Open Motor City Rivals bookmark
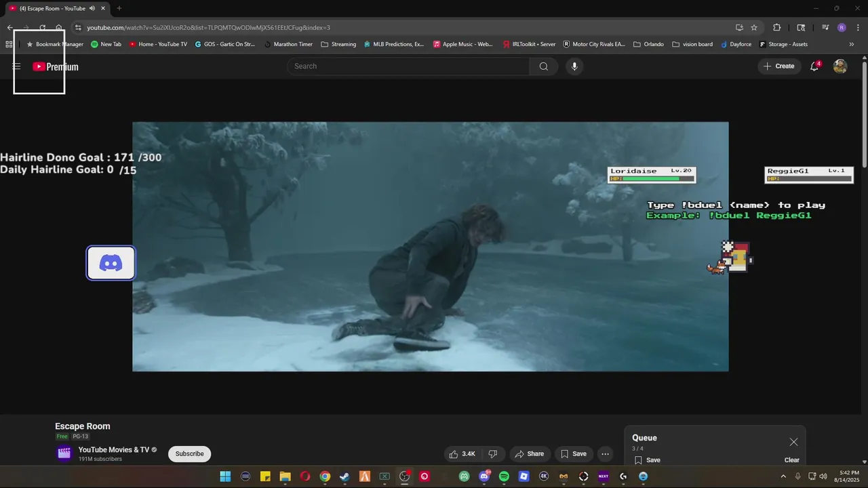This screenshot has height=488, width=868. (594, 44)
